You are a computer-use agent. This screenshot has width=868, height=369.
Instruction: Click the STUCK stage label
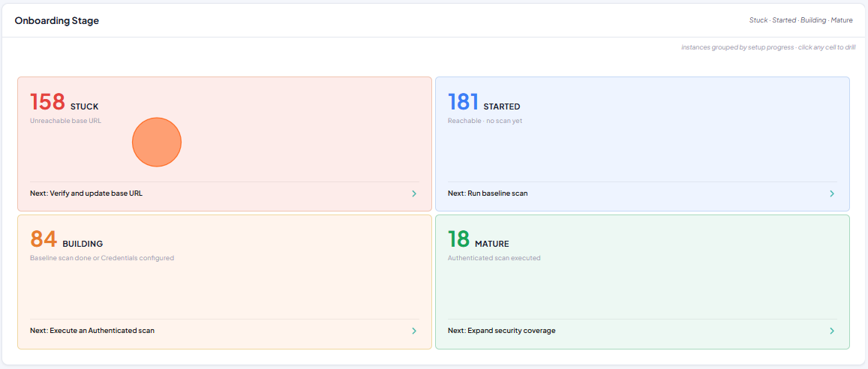[x=84, y=106]
